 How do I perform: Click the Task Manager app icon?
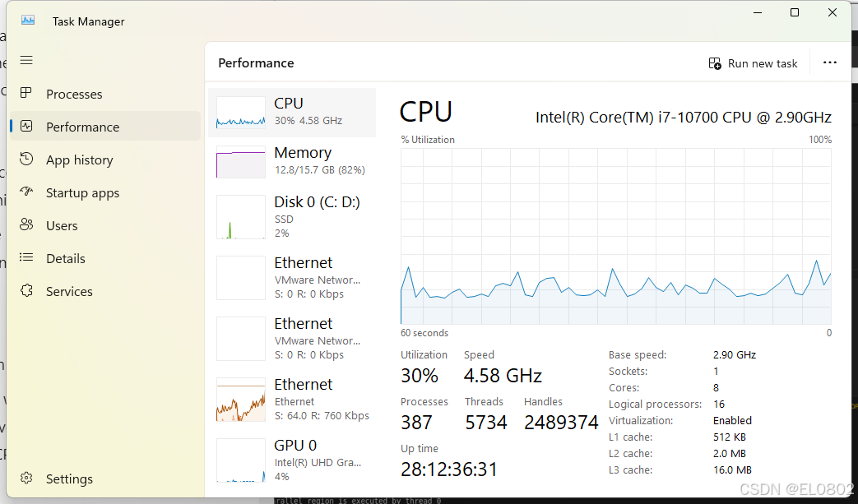point(28,21)
